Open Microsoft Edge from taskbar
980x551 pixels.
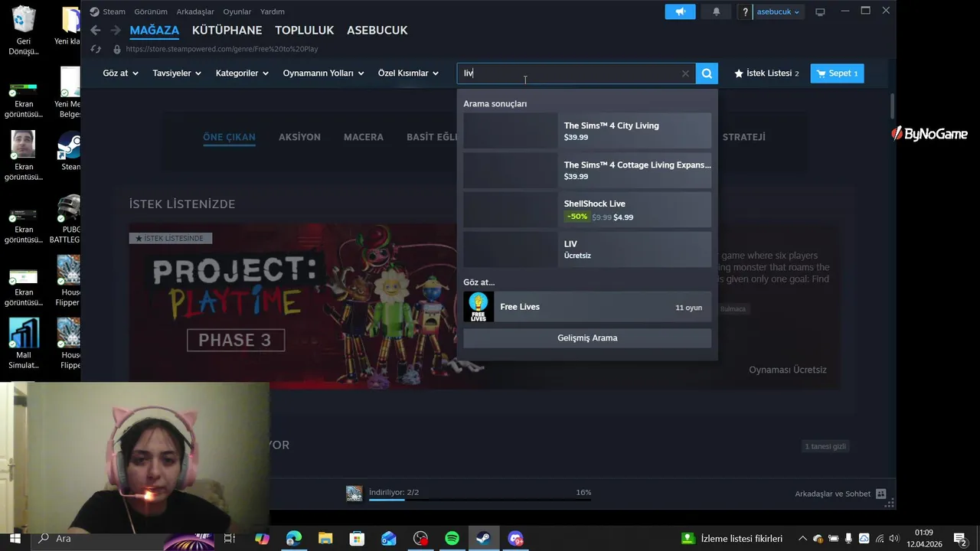click(293, 539)
